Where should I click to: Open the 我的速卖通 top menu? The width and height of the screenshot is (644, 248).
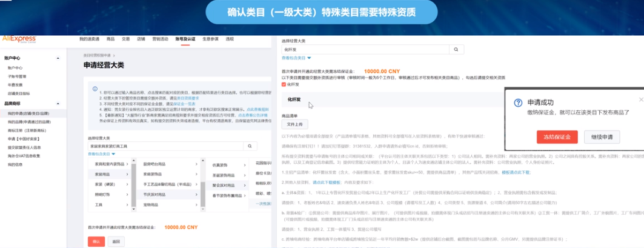(90, 39)
